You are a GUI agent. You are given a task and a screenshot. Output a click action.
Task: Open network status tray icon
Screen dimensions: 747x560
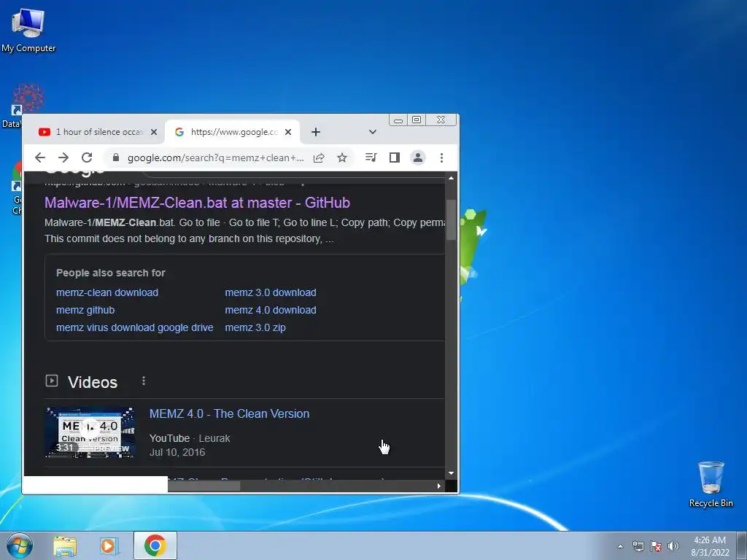(x=638, y=546)
